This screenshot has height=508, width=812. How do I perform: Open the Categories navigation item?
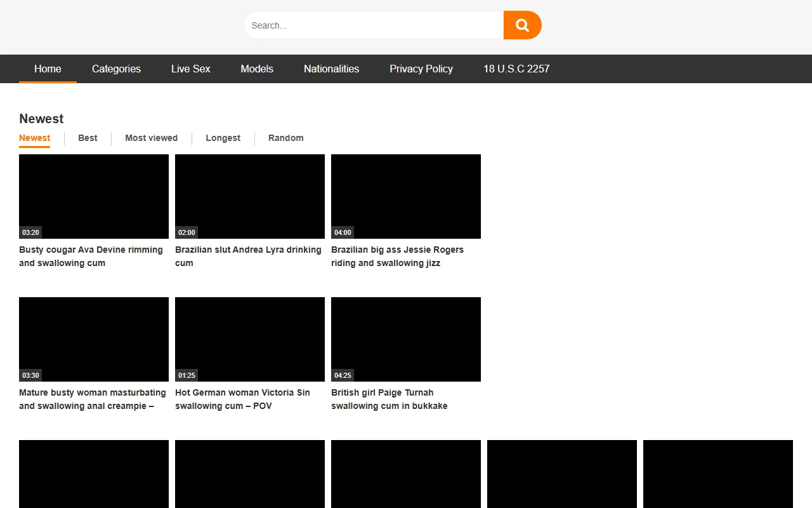(x=116, y=69)
